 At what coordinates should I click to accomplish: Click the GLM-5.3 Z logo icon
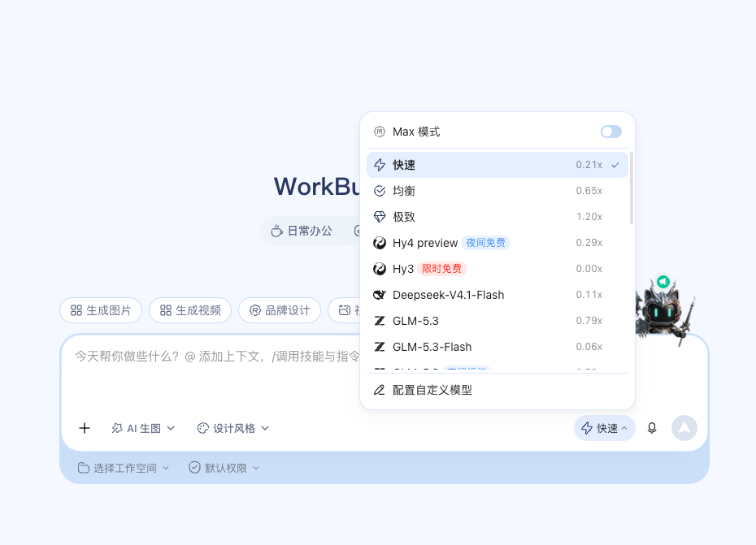point(380,321)
